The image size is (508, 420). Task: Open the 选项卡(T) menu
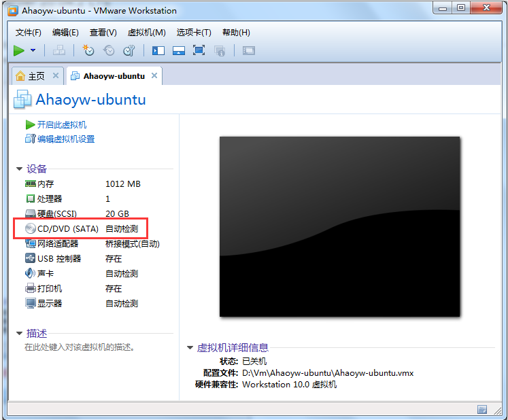(x=194, y=33)
